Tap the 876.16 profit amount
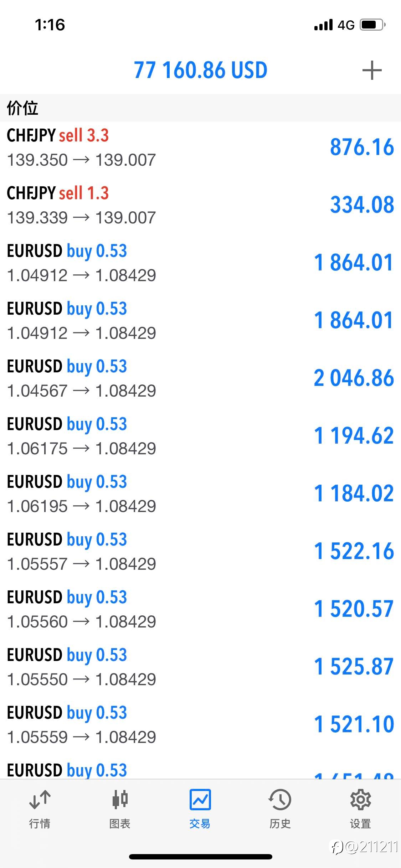Image resolution: width=401 pixels, height=868 pixels. tap(362, 147)
